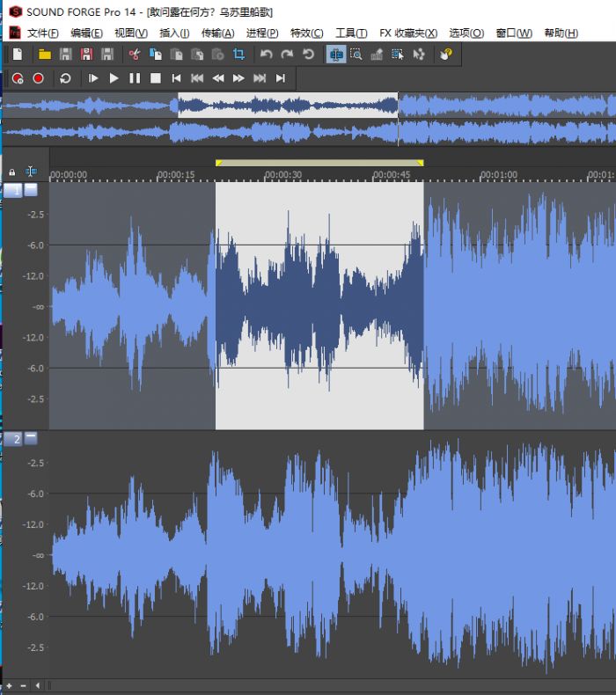This screenshot has height=695, width=616.
Task: Open the 插入(I) menu
Action: [x=174, y=33]
